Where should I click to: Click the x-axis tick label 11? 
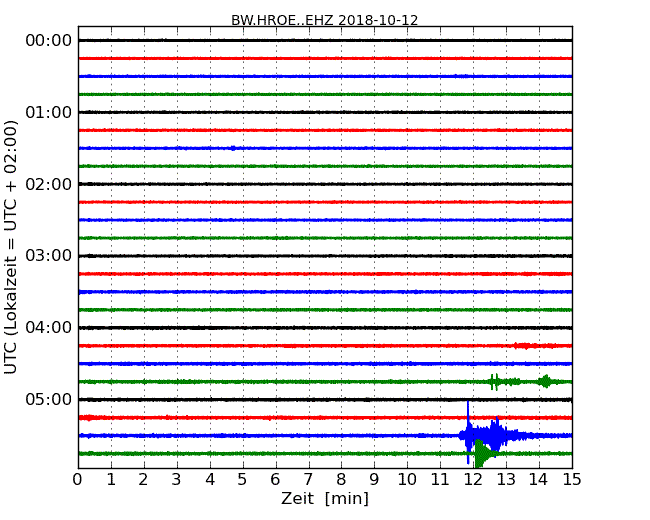[440, 480]
